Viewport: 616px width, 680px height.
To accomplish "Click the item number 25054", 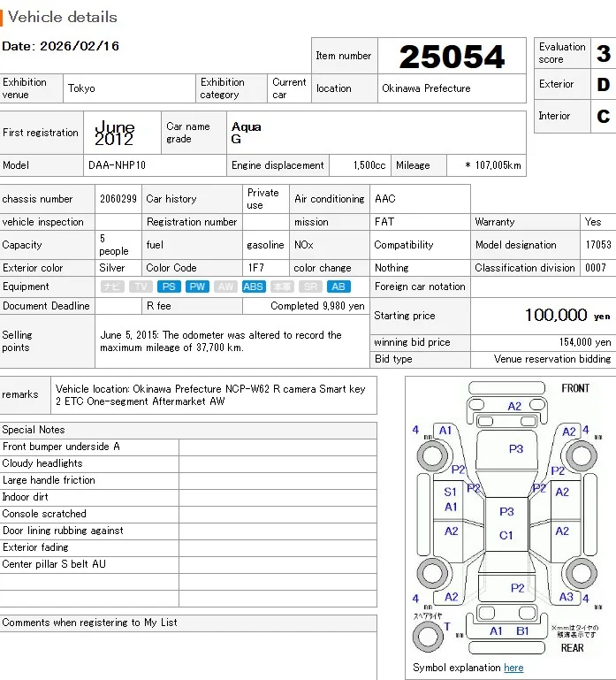I will (x=452, y=57).
